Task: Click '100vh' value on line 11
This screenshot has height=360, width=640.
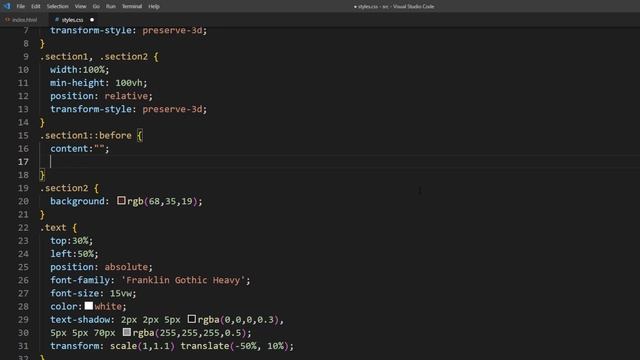Action: tap(129, 83)
